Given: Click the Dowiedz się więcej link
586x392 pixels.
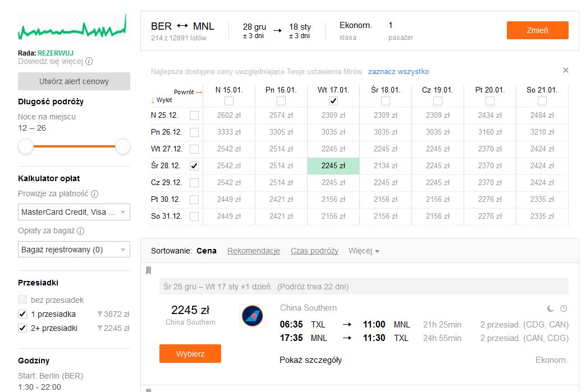Looking at the screenshot, I should (51, 61).
